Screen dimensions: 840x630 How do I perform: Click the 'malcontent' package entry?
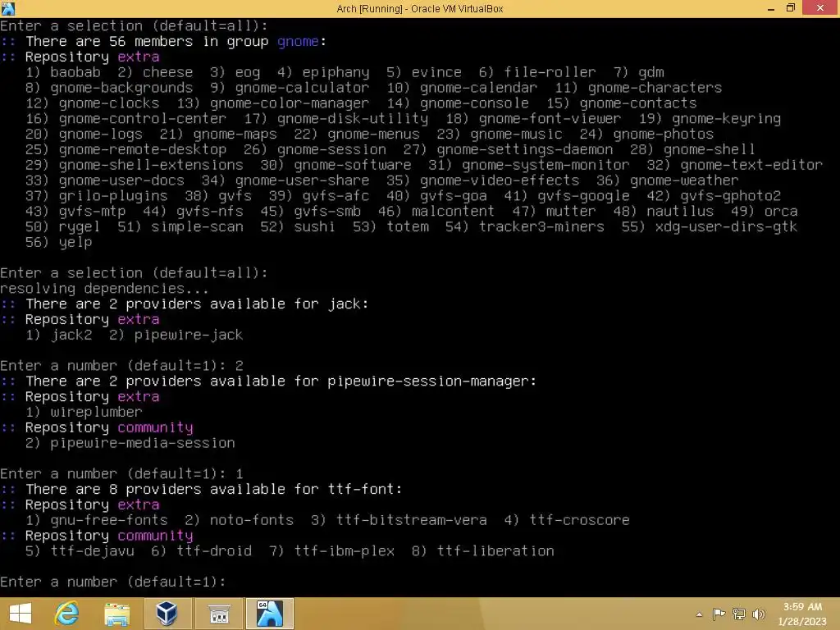pos(453,212)
